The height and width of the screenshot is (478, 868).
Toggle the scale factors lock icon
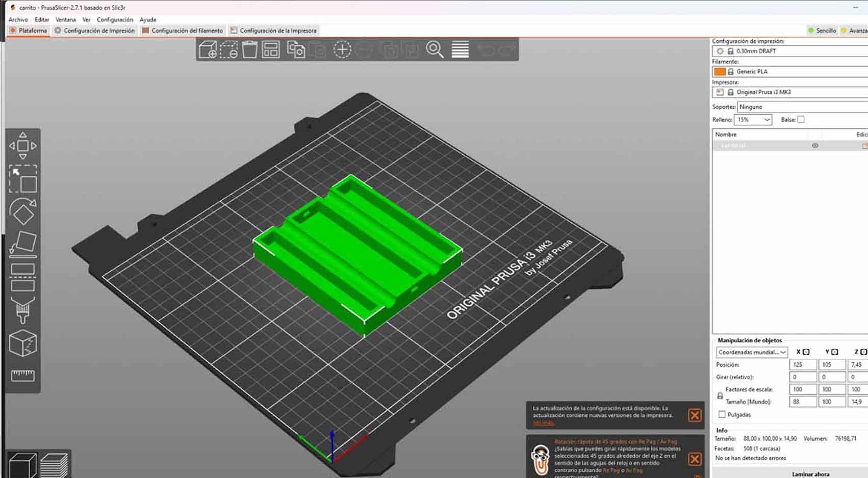click(x=720, y=395)
